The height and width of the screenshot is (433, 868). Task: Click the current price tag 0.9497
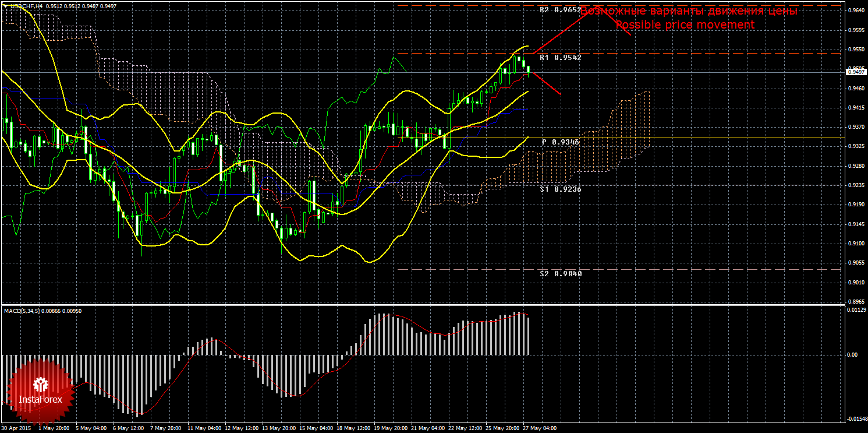click(855, 71)
